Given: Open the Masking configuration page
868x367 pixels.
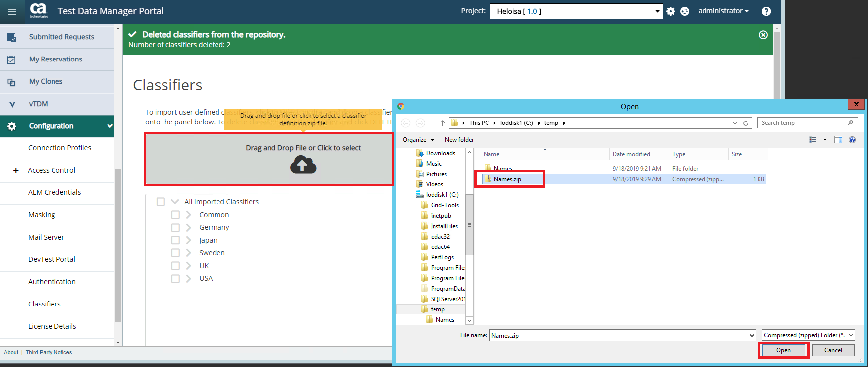Looking at the screenshot, I should pyautogui.click(x=42, y=215).
